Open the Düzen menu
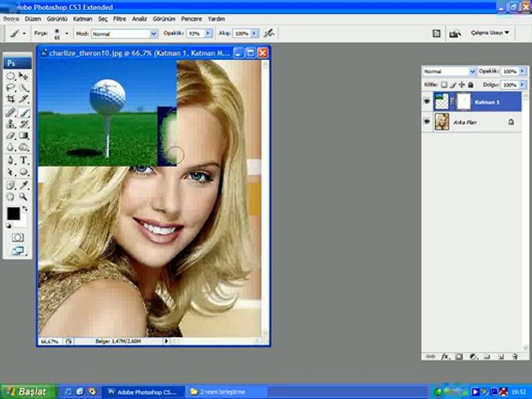The image size is (532, 399). [x=33, y=19]
